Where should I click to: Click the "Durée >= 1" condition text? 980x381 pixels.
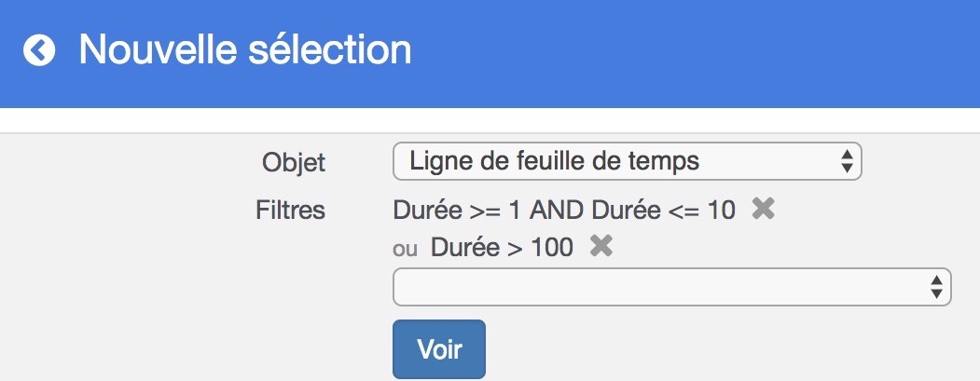[x=457, y=211]
